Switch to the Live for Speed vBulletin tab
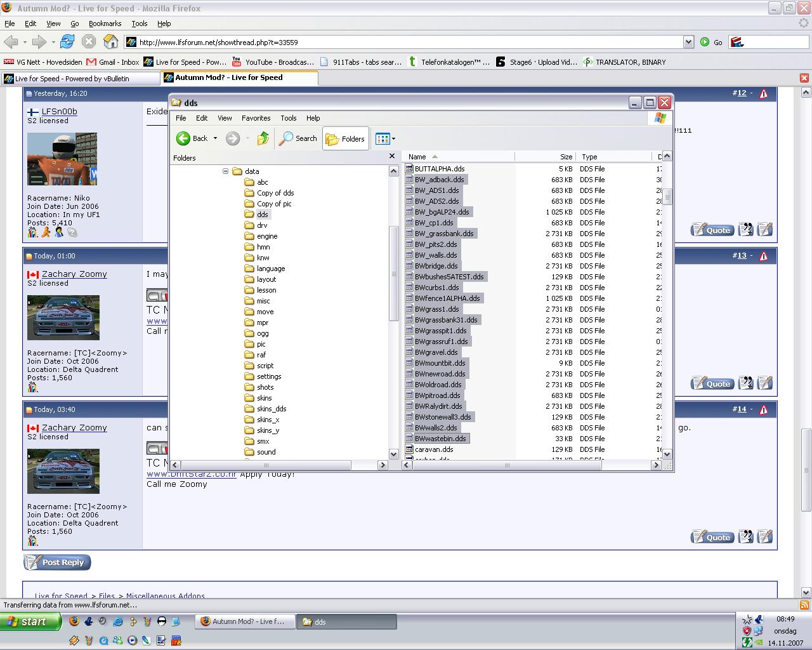 pyautogui.click(x=81, y=79)
